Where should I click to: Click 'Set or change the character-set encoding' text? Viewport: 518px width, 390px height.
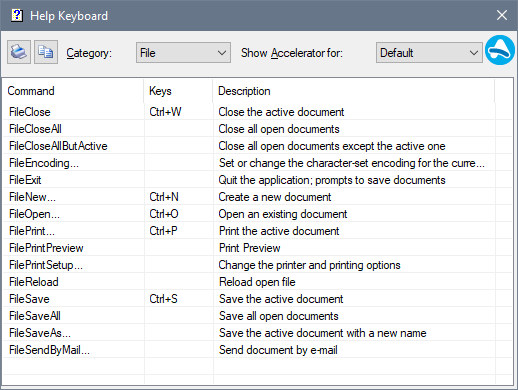(352, 163)
